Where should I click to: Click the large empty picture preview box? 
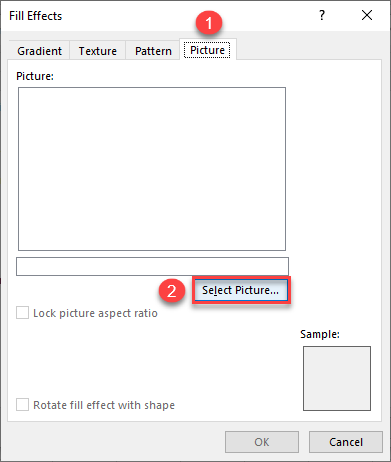point(152,169)
